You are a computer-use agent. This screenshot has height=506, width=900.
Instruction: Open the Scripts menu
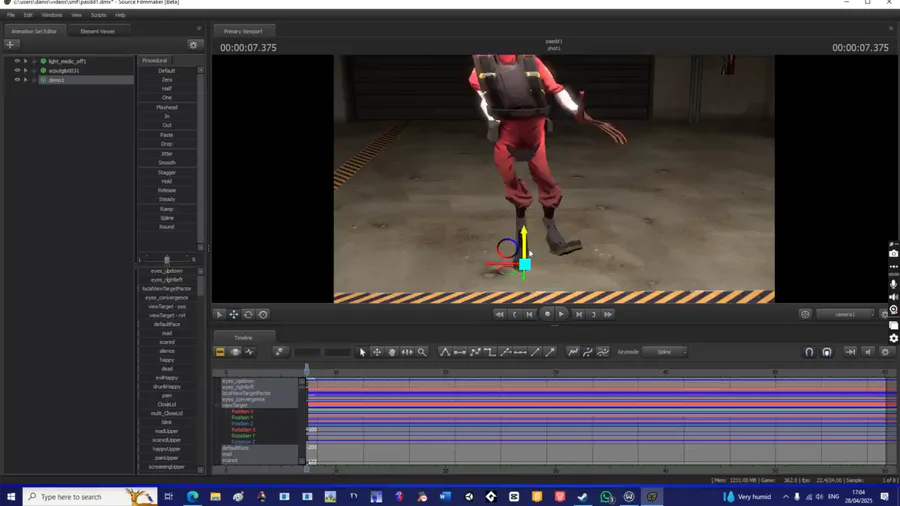pyautogui.click(x=98, y=15)
